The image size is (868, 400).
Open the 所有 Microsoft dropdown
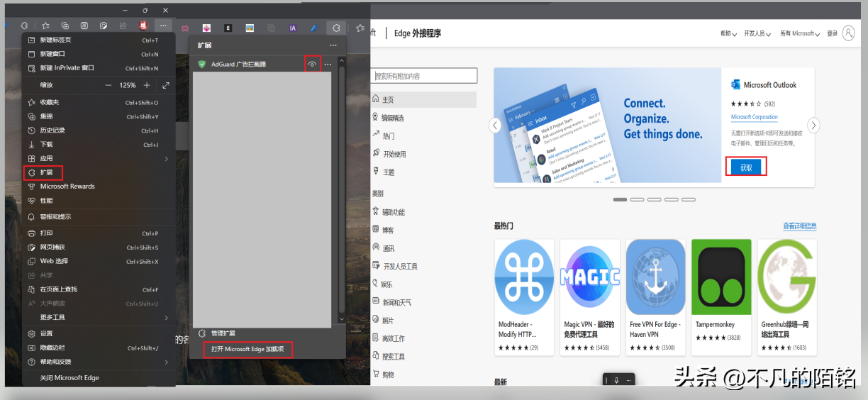800,33
